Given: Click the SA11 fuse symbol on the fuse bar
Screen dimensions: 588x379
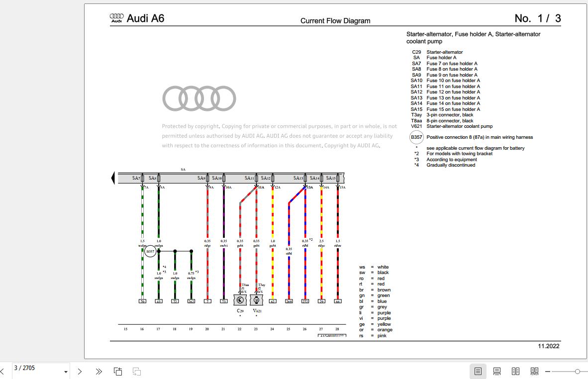Looking at the screenshot, I should click(257, 179).
